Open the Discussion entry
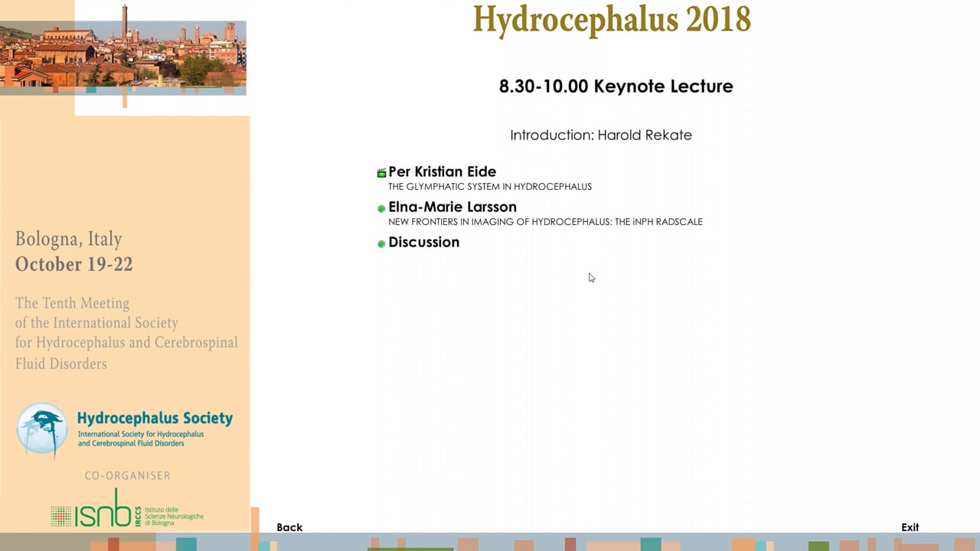Screen dimensions: 980x551 click(x=424, y=242)
